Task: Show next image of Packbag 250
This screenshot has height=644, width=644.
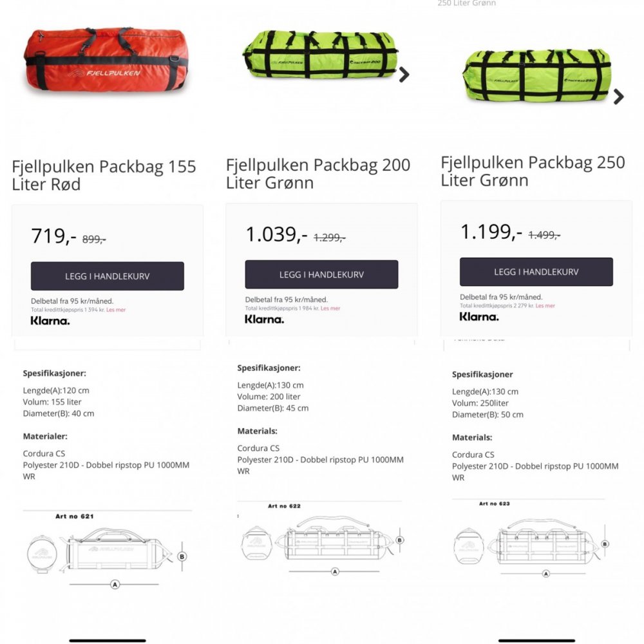Action: [618, 97]
